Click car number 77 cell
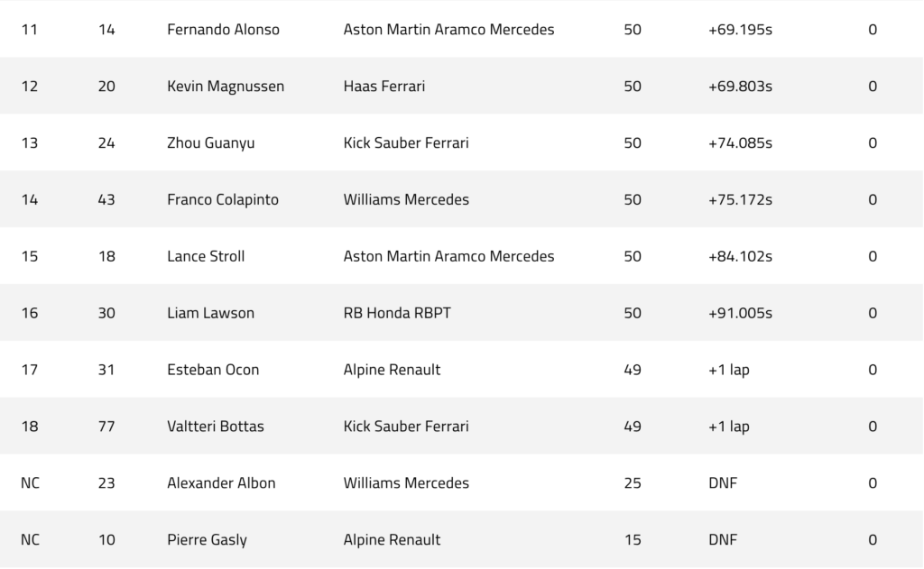 (x=106, y=426)
